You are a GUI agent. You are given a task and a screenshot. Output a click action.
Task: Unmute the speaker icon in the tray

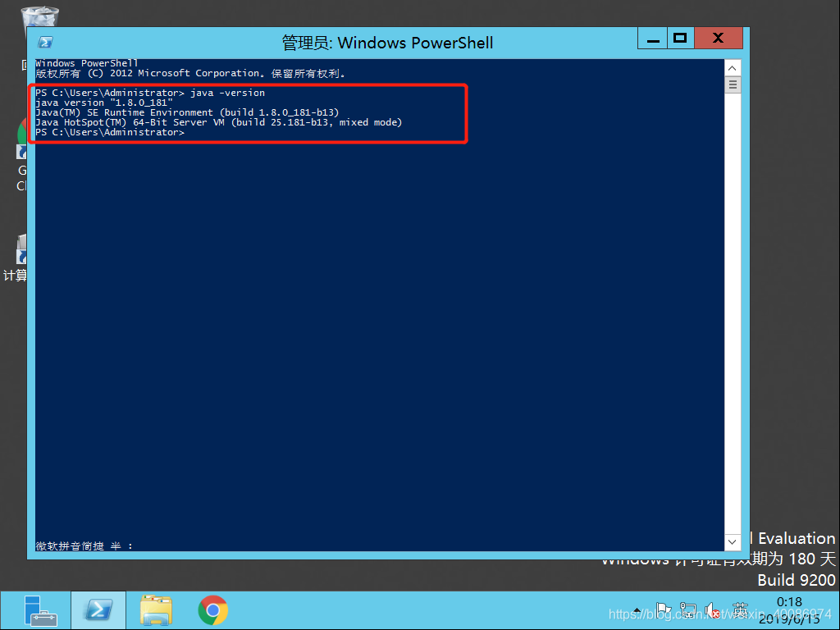point(710,610)
